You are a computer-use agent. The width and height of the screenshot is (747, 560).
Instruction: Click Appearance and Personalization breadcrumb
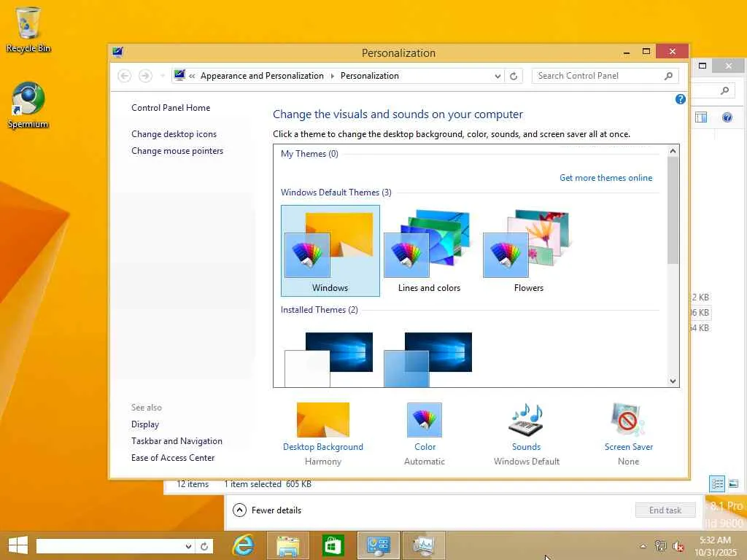click(262, 76)
